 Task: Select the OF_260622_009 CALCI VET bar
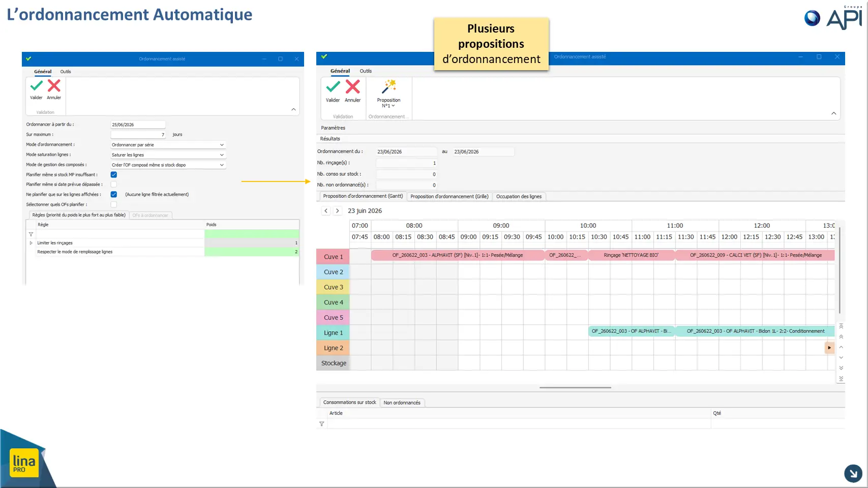tap(755, 255)
